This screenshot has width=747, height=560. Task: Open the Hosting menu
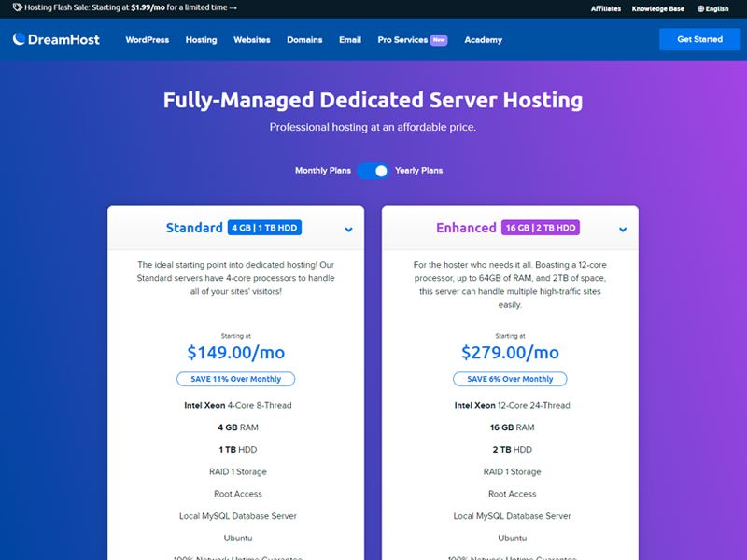click(x=201, y=40)
